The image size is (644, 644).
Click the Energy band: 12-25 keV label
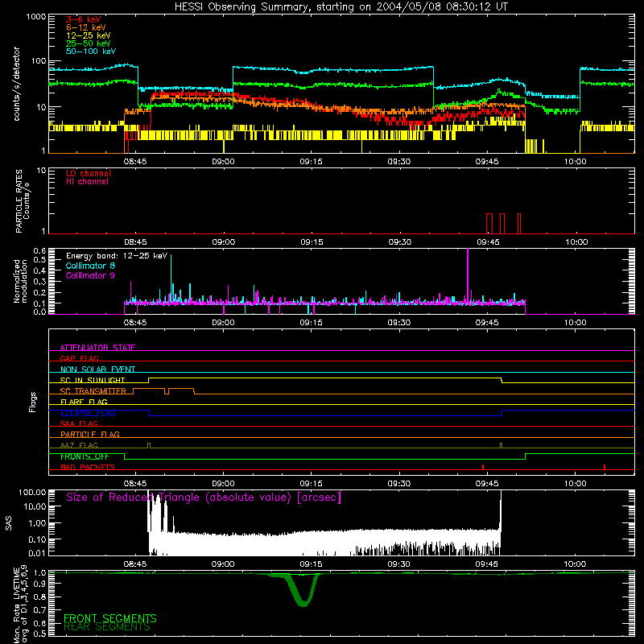coord(117,256)
